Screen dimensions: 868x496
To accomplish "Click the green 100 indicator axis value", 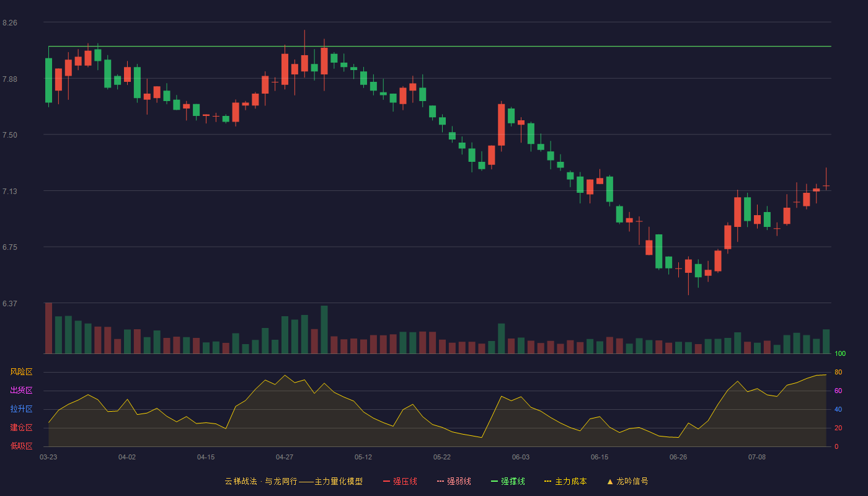I will [840, 354].
